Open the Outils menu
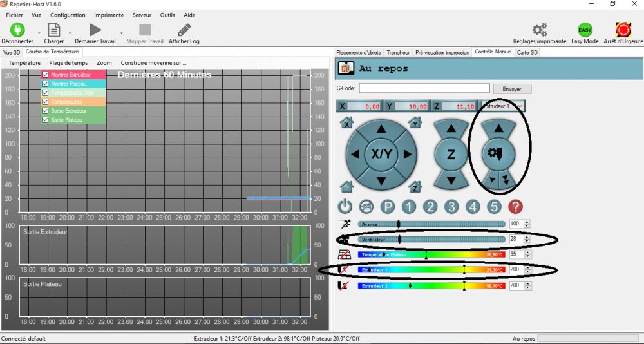Viewport: 644px width, 344px height. click(x=167, y=15)
